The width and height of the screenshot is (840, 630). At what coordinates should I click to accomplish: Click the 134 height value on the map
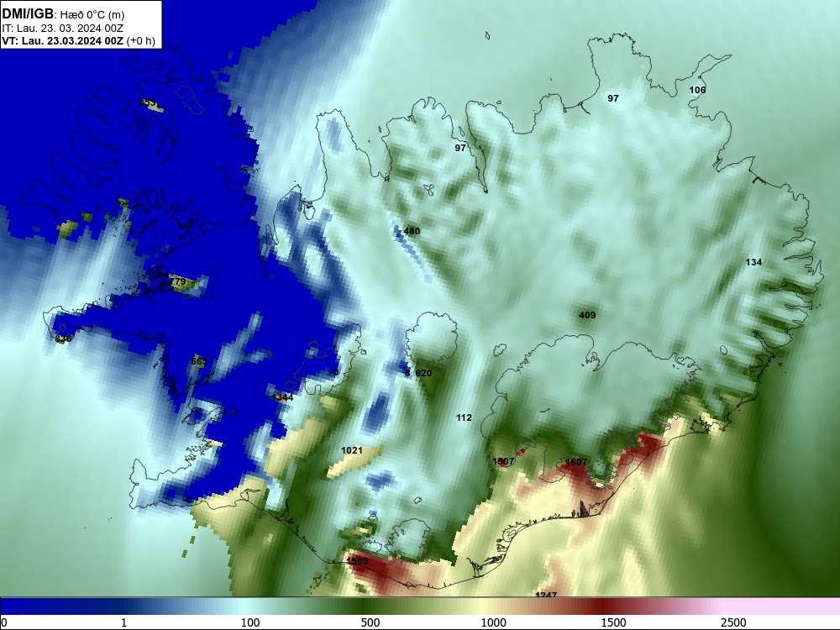(753, 262)
